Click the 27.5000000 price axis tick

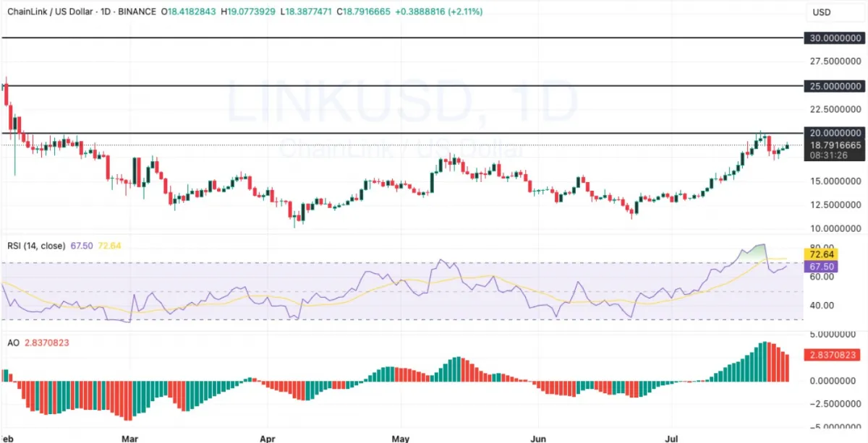coord(836,61)
